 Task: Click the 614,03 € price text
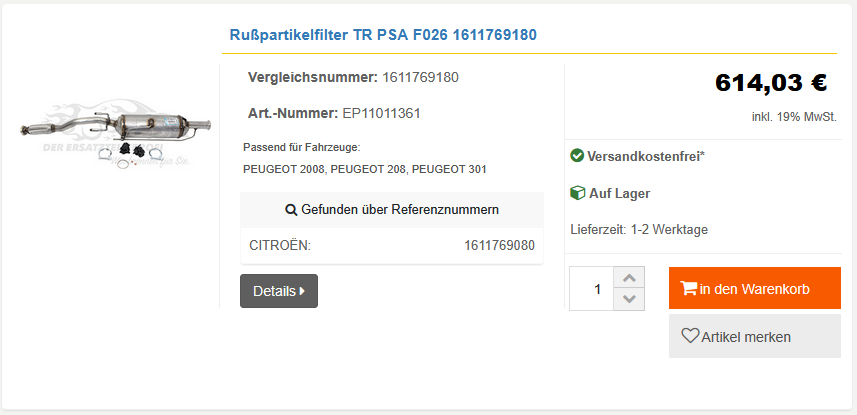click(771, 83)
